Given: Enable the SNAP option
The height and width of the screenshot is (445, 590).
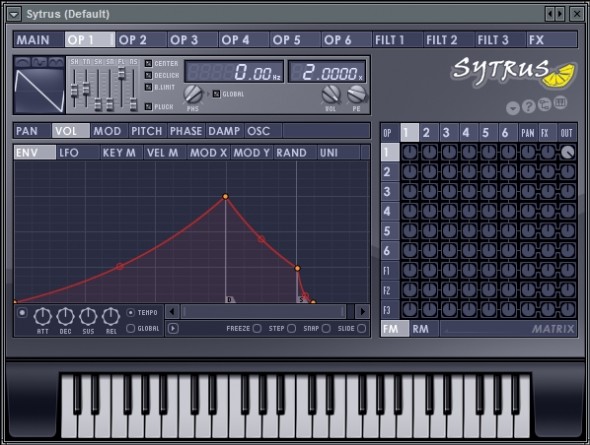Looking at the screenshot, I should (326, 328).
